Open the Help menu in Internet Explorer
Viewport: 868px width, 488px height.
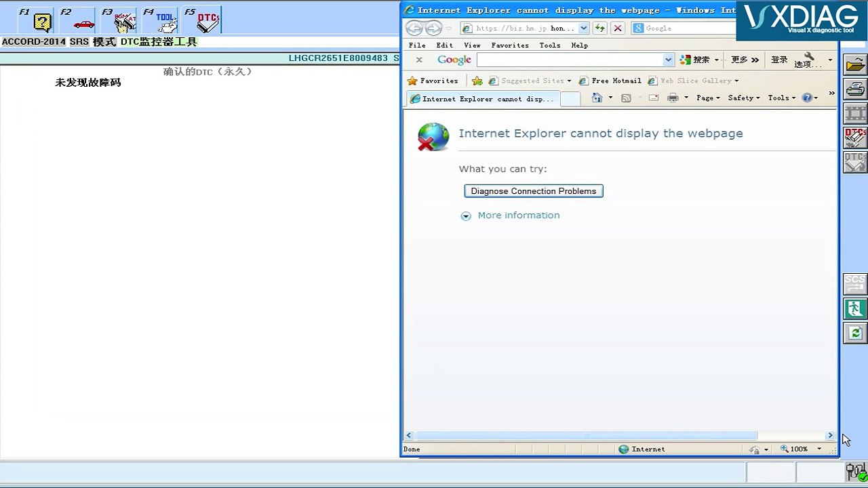tap(580, 45)
